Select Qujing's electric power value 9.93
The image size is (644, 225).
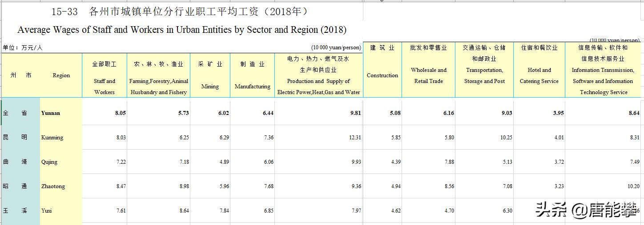tap(356, 162)
